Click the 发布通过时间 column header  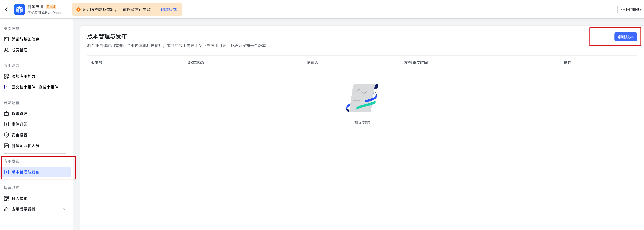click(x=416, y=62)
